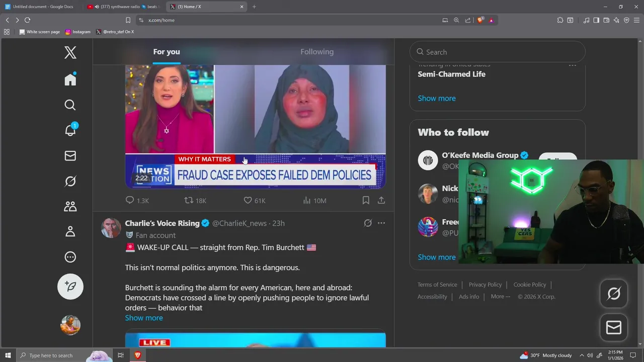The height and width of the screenshot is (362, 644).
Task: Switch to the Following tab
Action: click(317, 52)
